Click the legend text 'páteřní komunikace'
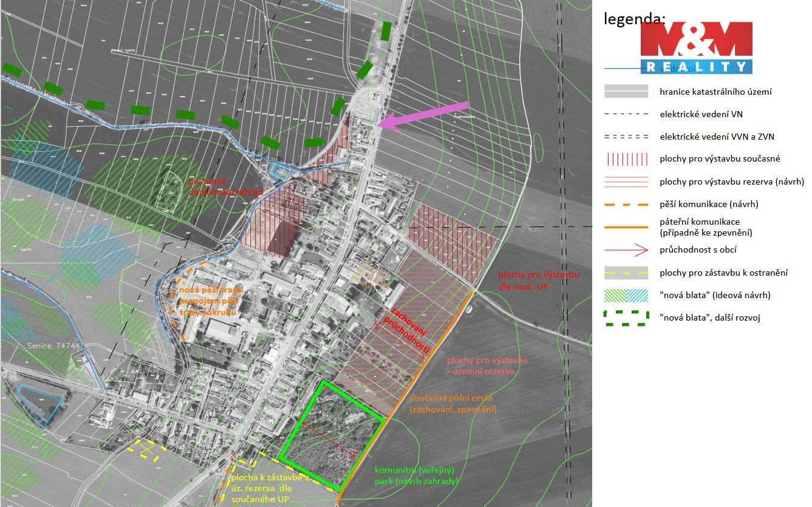Screen dimensions: 812x507 (700, 222)
